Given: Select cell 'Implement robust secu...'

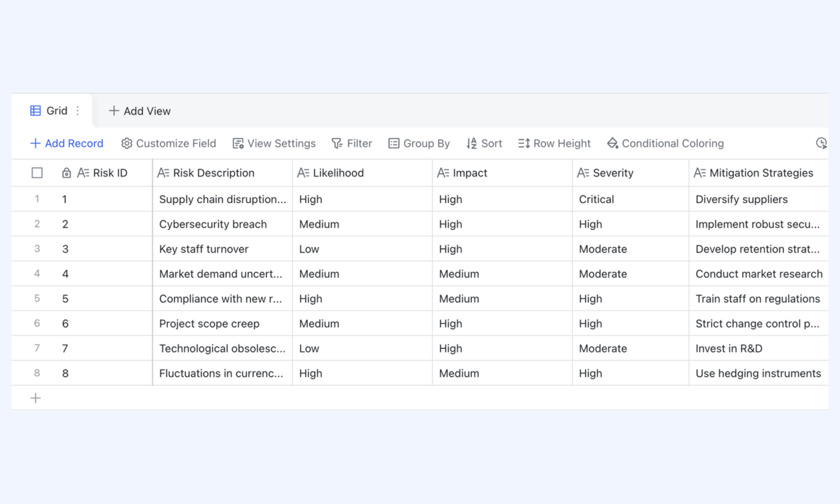Looking at the screenshot, I should point(759,224).
